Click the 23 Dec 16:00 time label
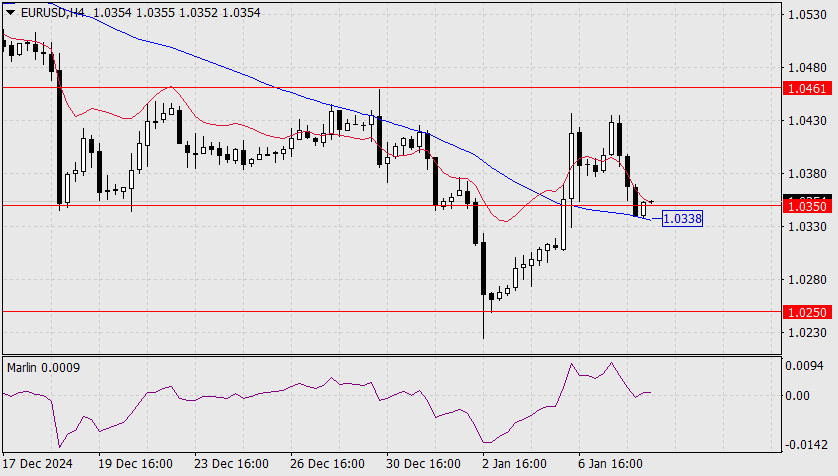 coord(231,464)
